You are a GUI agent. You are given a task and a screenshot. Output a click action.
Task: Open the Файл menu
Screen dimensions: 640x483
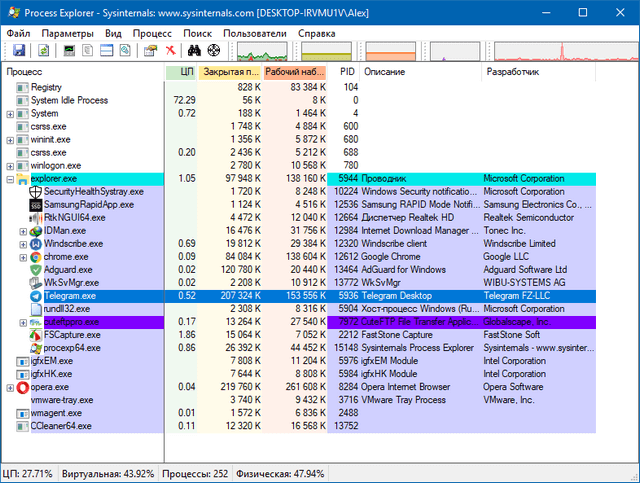pyautogui.click(x=18, y=33)
